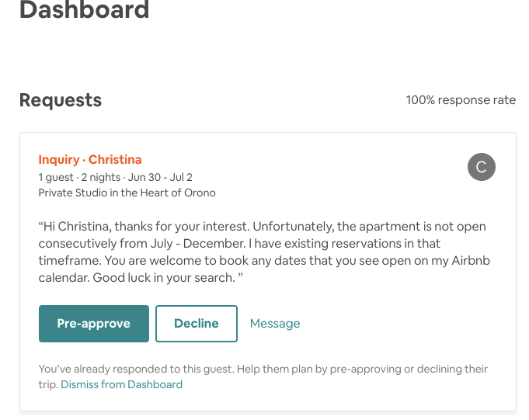Click the Dashboard page title
529x420 pixels.
coord(84,10)
